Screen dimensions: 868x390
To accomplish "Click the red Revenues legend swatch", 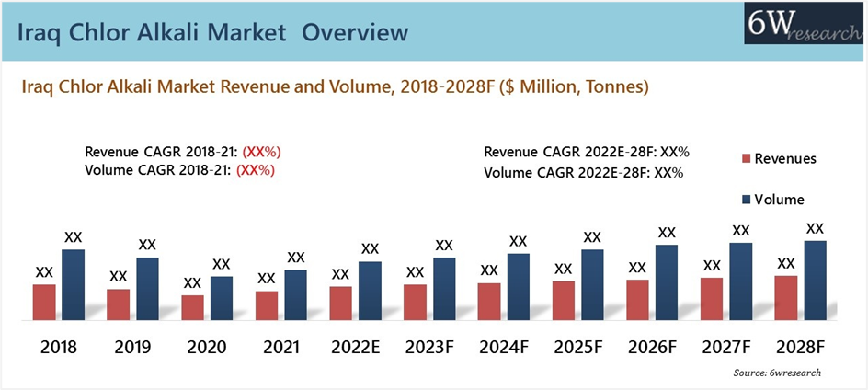I will tap(746, 159).
